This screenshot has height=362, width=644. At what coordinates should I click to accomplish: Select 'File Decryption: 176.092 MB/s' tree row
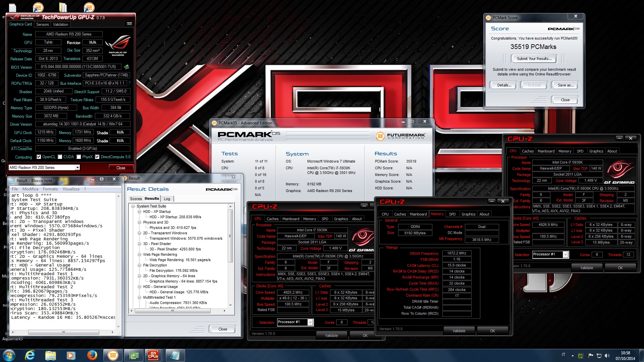point(173,271)
